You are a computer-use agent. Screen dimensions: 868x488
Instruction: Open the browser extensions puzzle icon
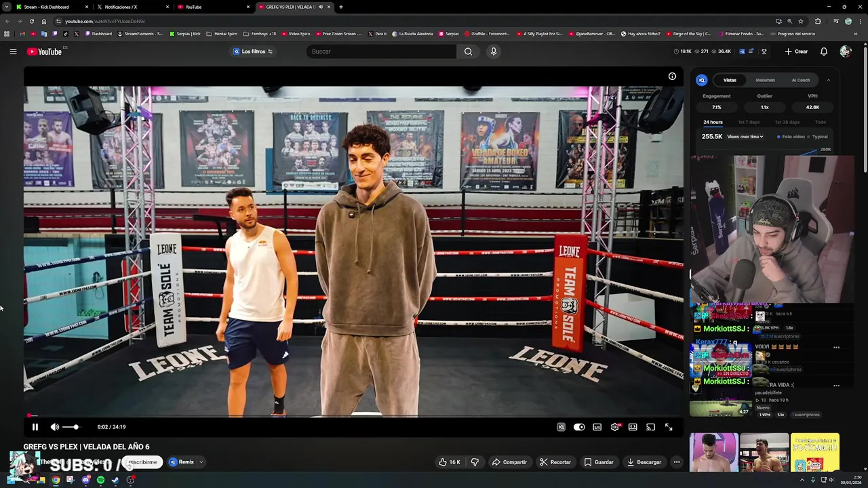click(818, 21)
